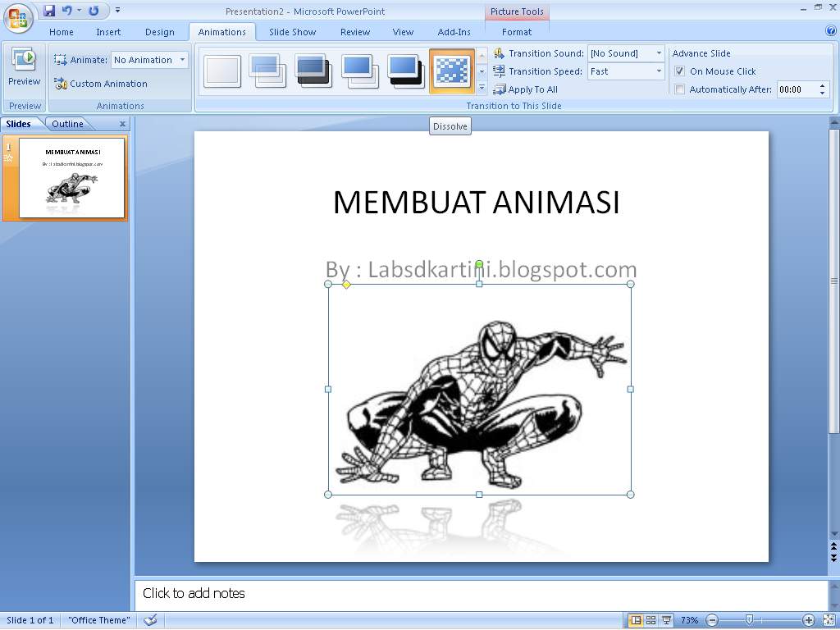Image resolution: width=840 pixels, height=630 pixels.
Task: Click the animation star icon beside slide 1
Action: (x=8, y=157)
